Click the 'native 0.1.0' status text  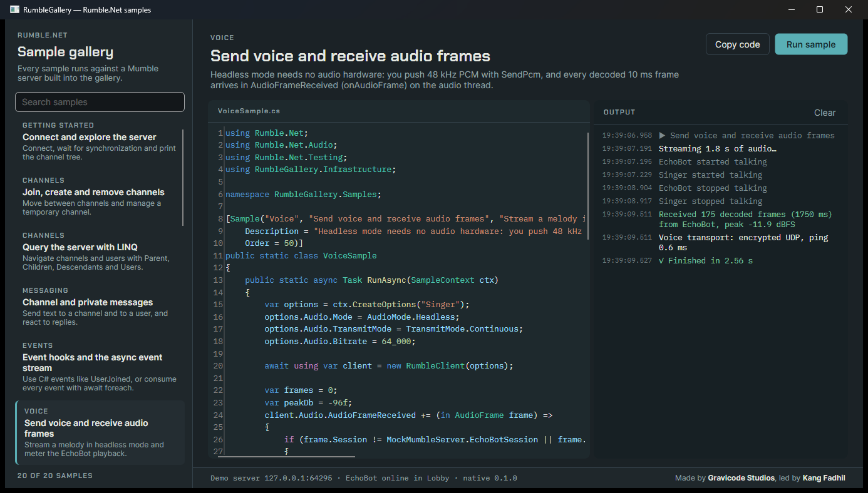point(490,478)
